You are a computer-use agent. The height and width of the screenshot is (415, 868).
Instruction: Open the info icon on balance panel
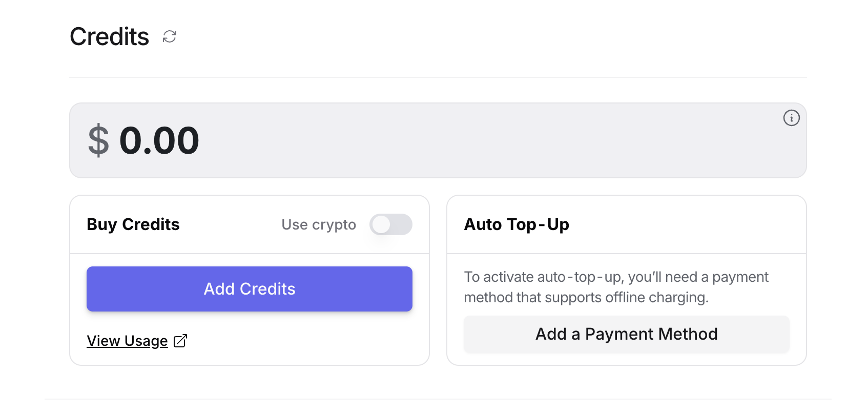tap(791, 118)
